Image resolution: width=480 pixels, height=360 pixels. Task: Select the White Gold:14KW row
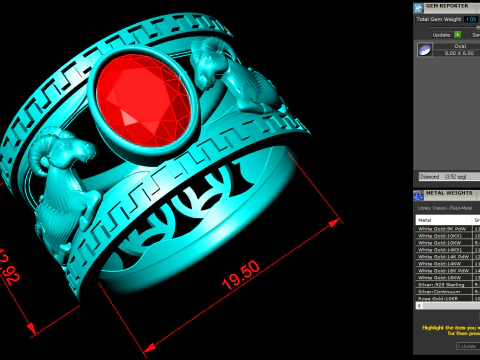pos(444,264)
